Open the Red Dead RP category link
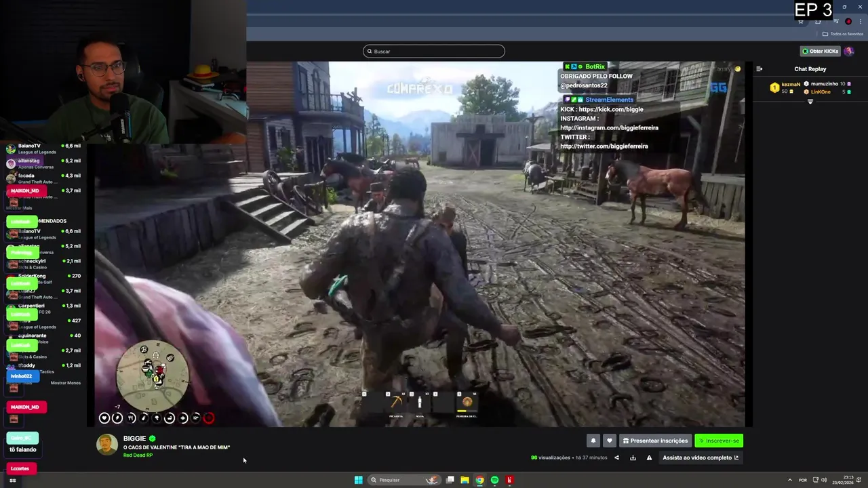 pos(138,455)
